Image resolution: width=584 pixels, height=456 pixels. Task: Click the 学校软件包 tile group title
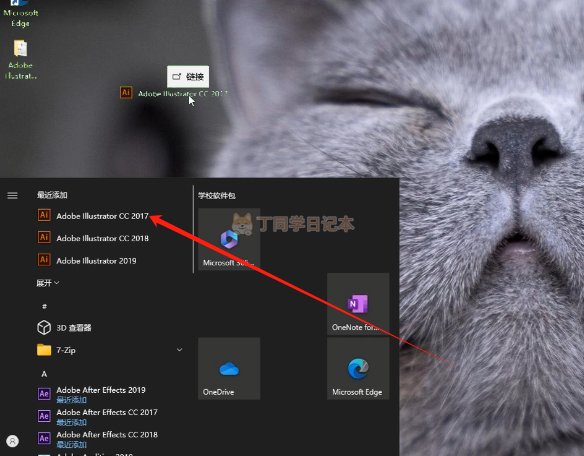[217, 196]
